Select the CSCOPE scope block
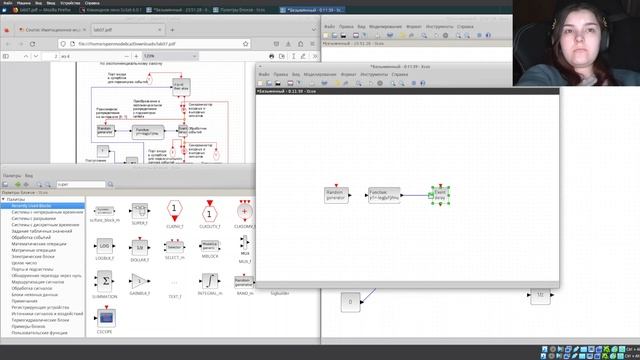 (x=106, y=317)
